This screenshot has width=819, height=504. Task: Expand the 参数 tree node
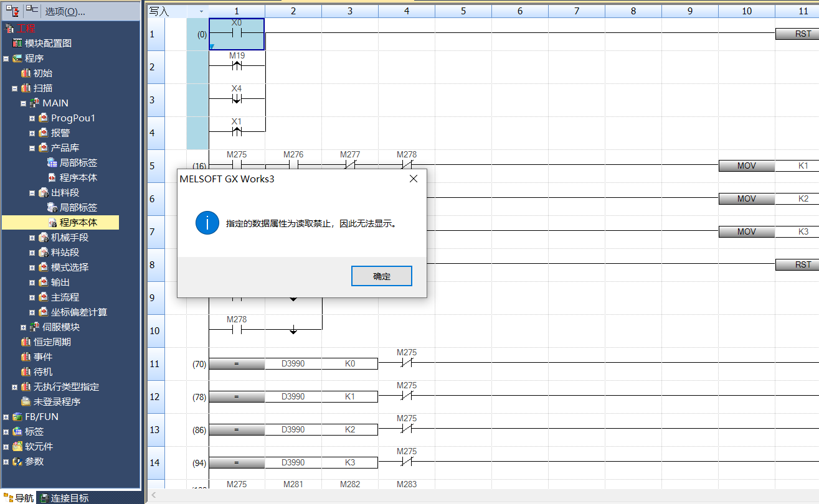[6, 462]
